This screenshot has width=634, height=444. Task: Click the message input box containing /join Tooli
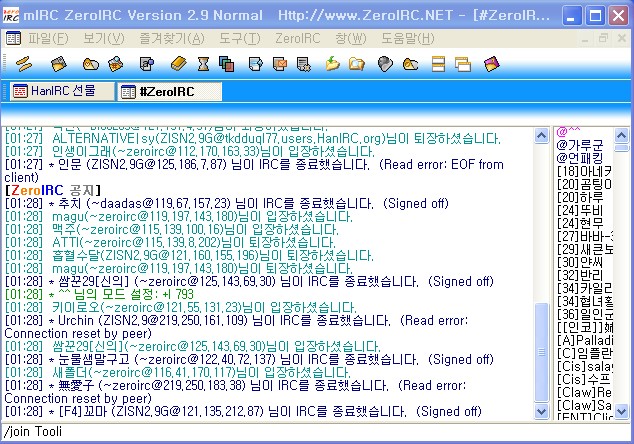coord(316,431)
